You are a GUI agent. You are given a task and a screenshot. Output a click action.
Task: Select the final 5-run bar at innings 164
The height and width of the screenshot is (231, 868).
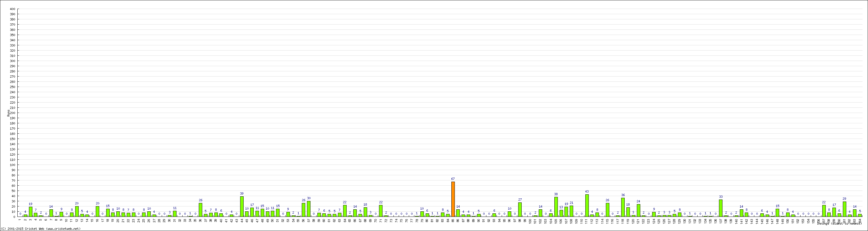pyautogui.click(x=860, y=215)
